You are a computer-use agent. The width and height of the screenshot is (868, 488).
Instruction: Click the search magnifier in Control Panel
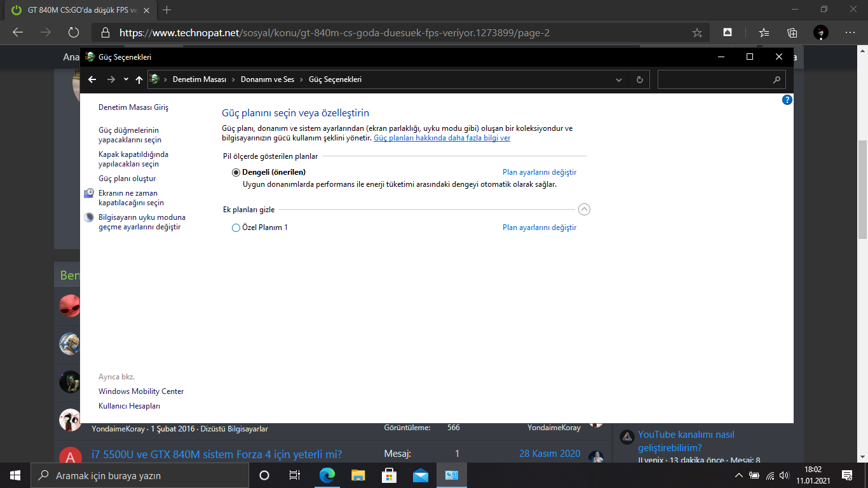click(x=776, y=79)
